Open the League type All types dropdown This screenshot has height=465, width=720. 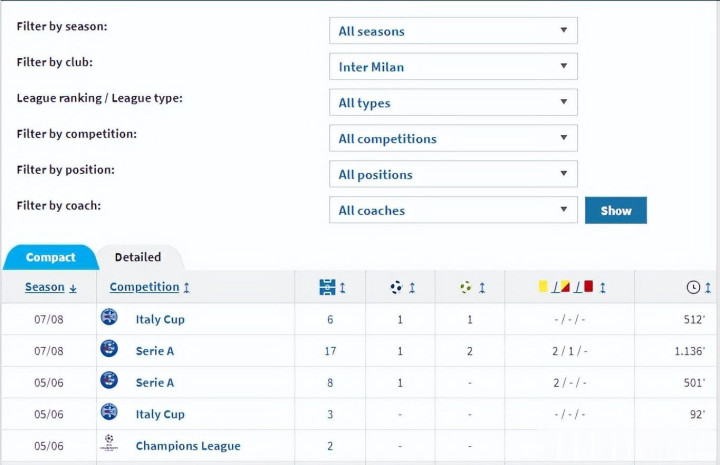click(453, 103)
